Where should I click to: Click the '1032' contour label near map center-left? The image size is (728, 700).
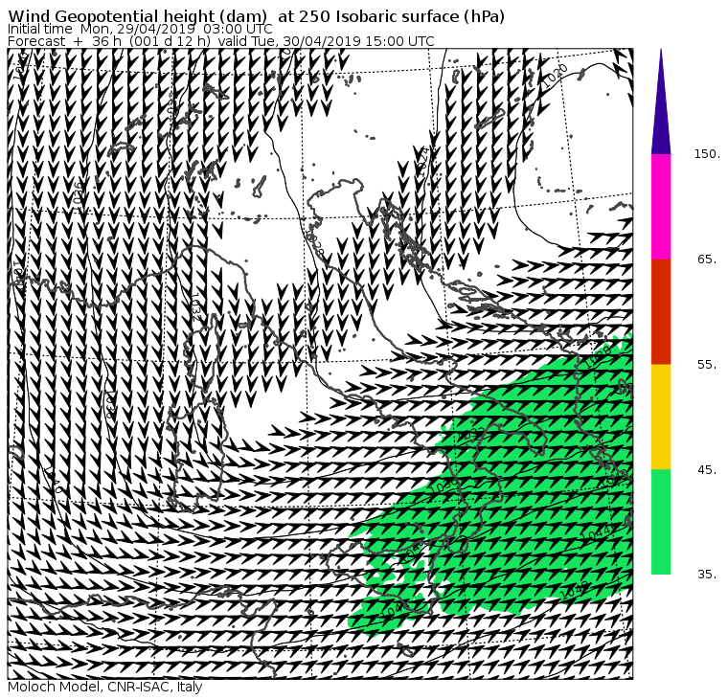pyautogui.click(x=196, y=306)
